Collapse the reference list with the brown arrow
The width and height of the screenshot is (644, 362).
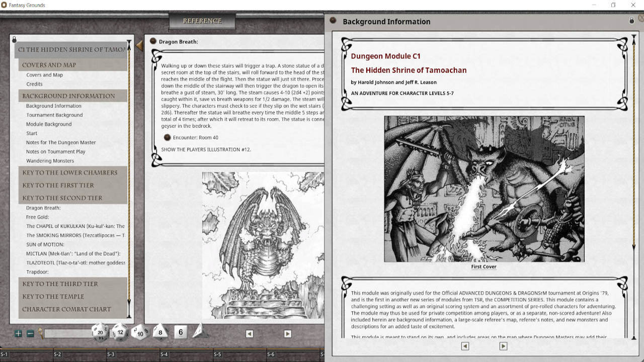tap(139, 45)
